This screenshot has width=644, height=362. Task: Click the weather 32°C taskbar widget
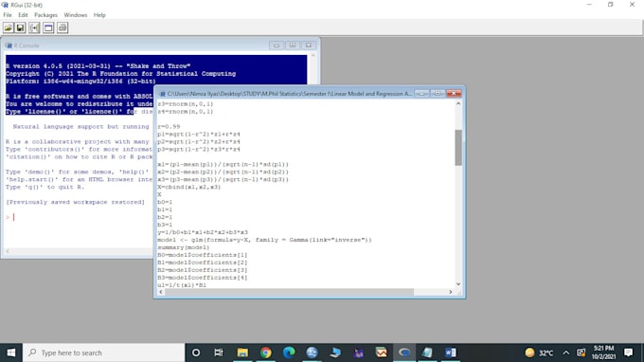[x=539, y=353]
